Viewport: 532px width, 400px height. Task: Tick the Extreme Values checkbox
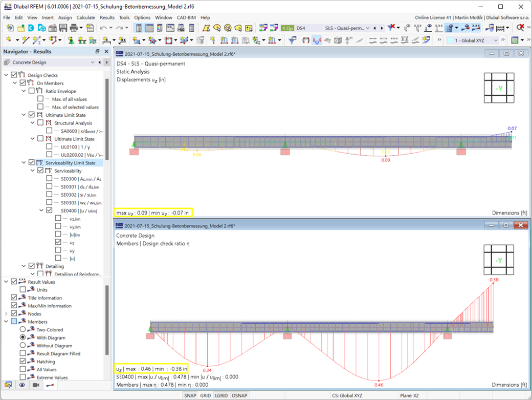[23, 377]
